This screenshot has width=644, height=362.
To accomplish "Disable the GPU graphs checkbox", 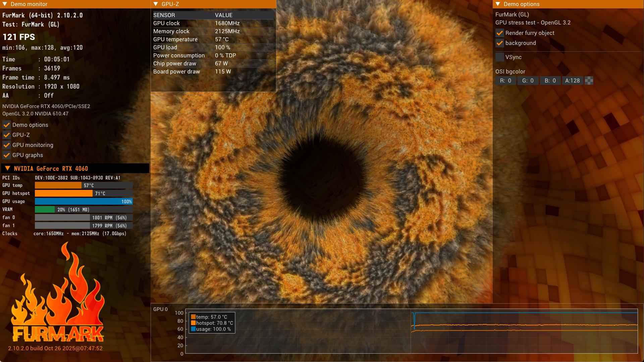I will coord(6,155).
